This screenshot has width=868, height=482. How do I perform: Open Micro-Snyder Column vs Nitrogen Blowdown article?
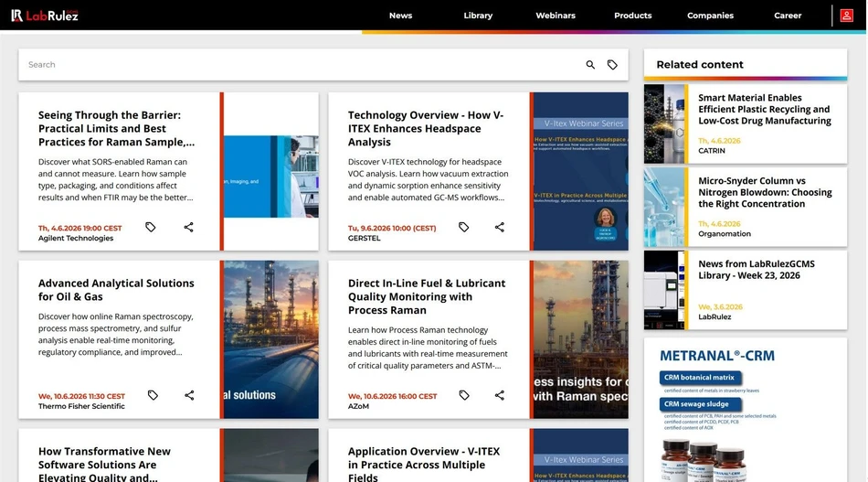(x=765, y=192)
